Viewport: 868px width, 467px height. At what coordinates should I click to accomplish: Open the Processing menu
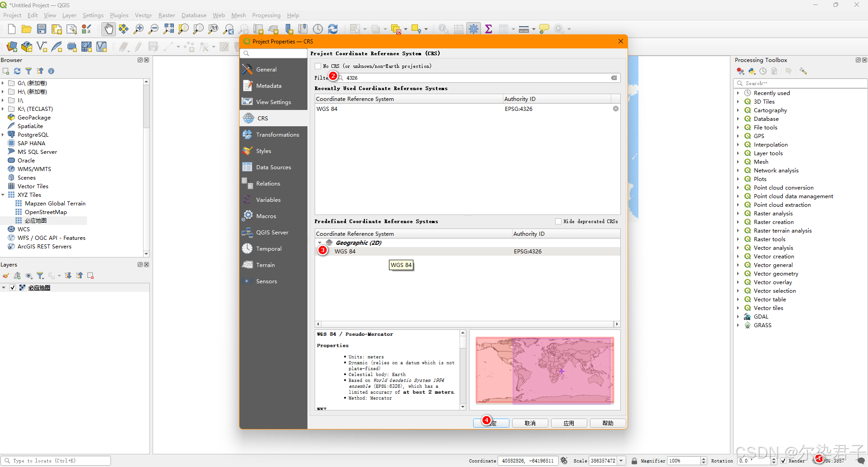266,15
